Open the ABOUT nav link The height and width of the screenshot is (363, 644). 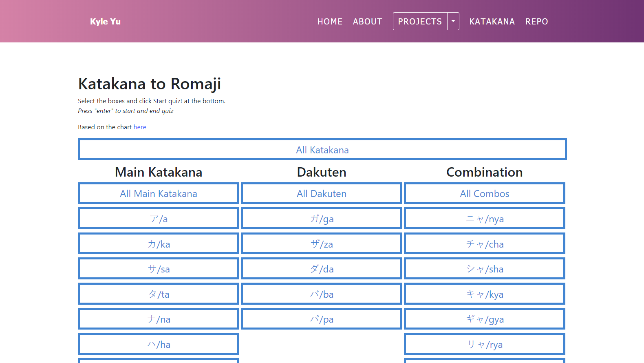(368, 22)
